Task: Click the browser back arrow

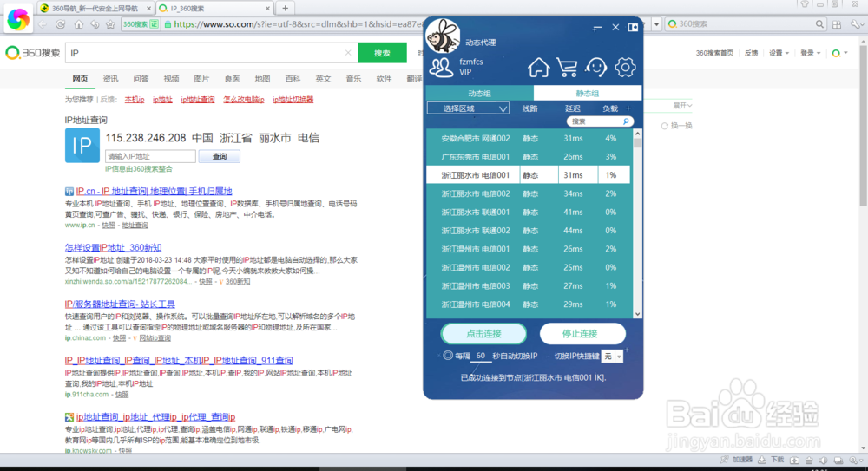Action: click(42, 24)
